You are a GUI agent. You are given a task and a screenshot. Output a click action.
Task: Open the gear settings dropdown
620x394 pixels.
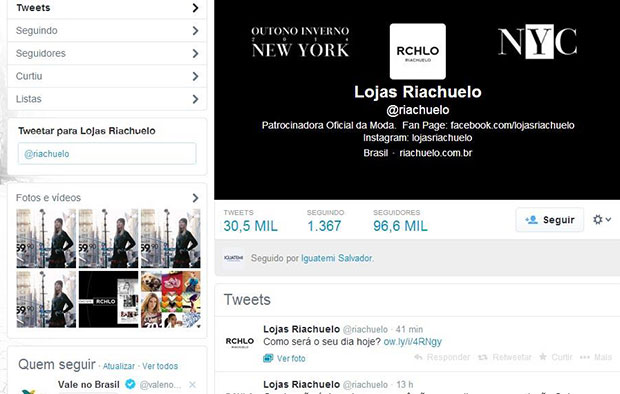point(601,219)
